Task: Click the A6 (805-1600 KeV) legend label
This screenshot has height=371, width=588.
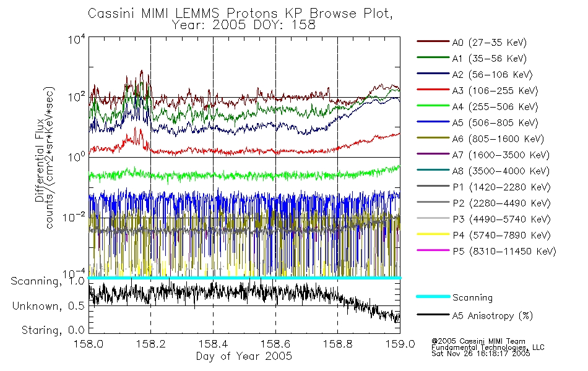Action: click(498, 139)
